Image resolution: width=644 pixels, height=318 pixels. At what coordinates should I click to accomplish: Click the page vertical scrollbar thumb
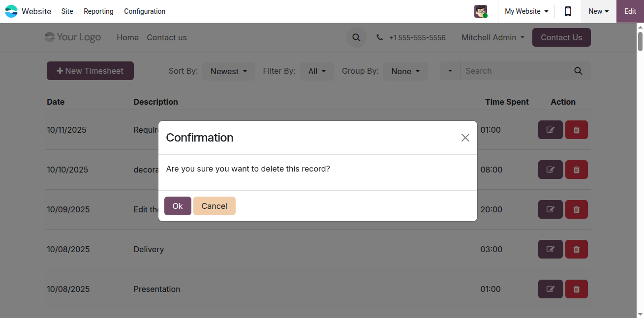coord(640,41)
